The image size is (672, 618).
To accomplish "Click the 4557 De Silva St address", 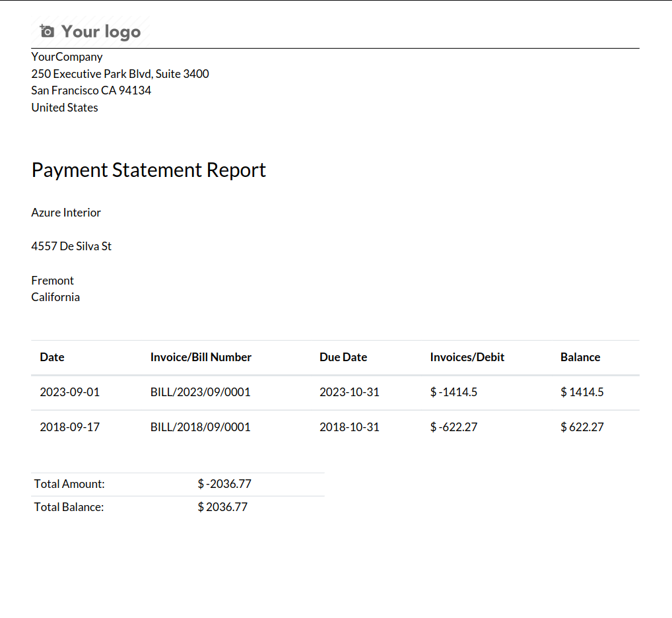I will [71, 246].
